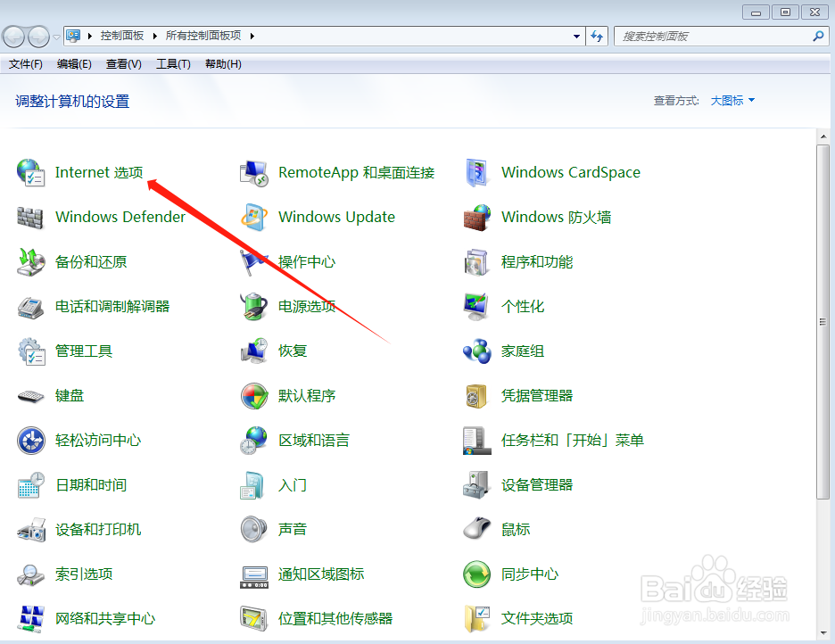Image resolution: width=835 pixels, height=644 pixels.
Task: Open the 设备管理器 link text
Action: tap(537, 485)
